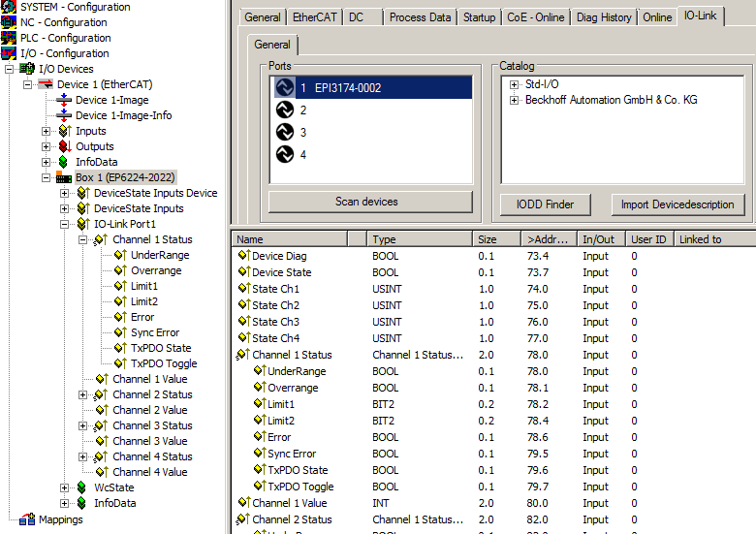Image resolution: width=756 pixels, height=534 pixels.
Task: Click the green InfoData icon under Device 1
Action: point(63,162)
